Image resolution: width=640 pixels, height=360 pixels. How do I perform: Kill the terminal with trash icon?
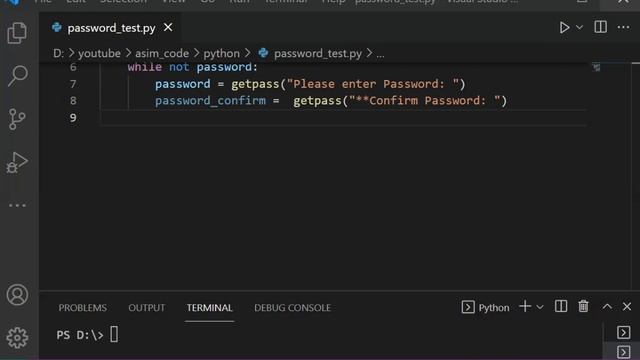pos(583,306)
